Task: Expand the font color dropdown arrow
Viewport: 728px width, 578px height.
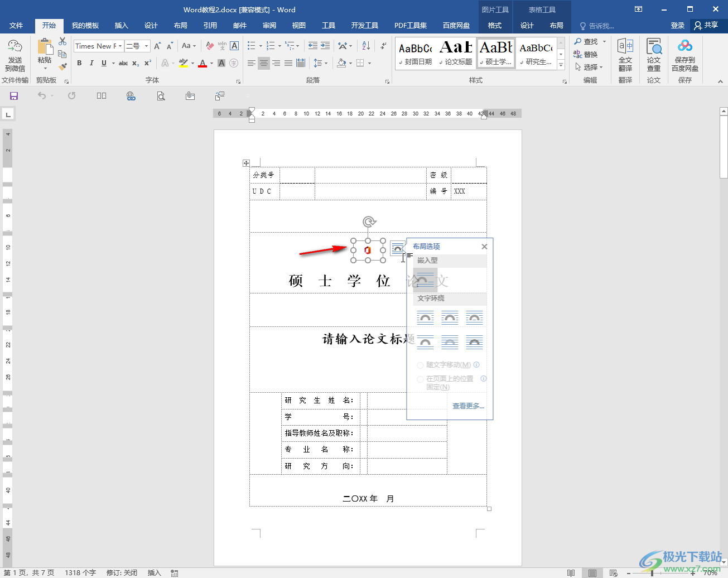Action: [x=211, y=63]
